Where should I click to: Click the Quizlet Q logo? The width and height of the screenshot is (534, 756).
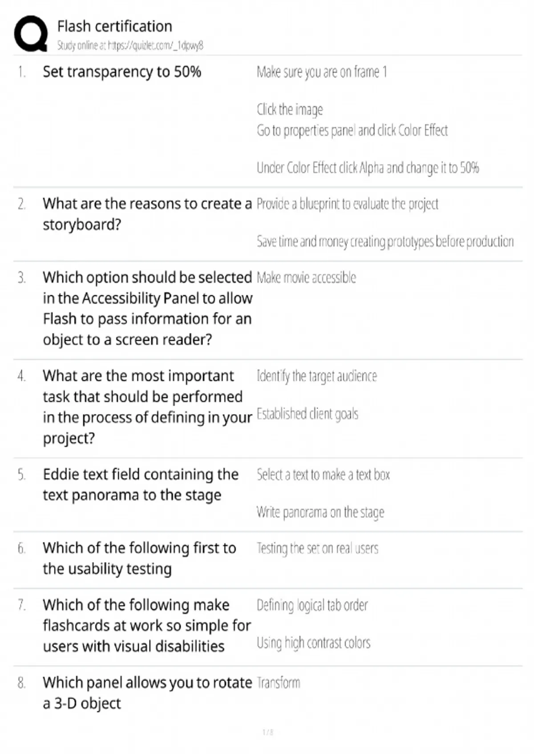[31, 34]
